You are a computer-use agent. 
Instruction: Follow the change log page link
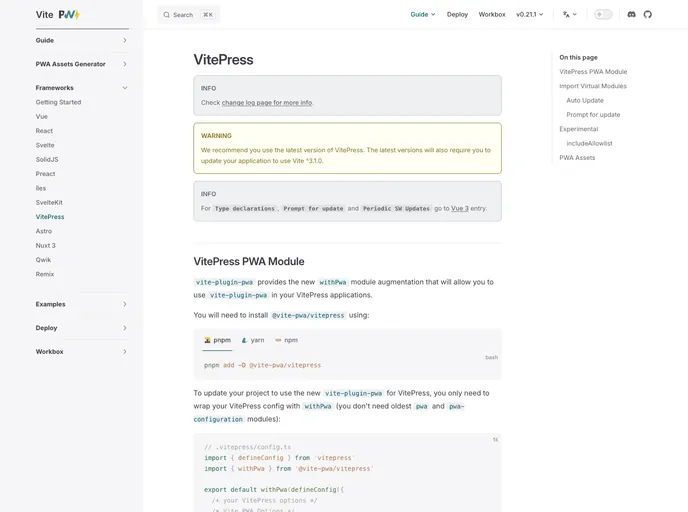[x=267, y=103]
